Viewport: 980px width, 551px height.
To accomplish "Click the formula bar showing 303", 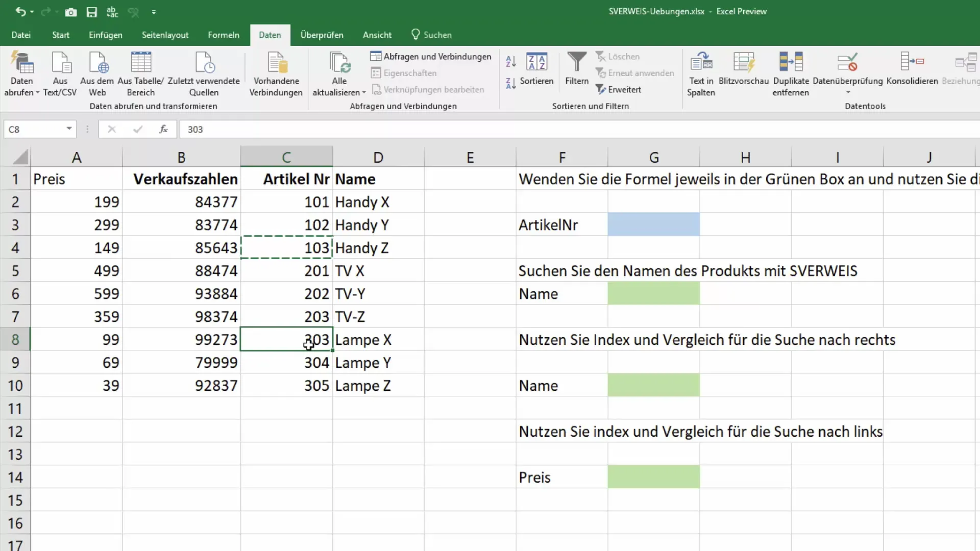I will (579, 129).
